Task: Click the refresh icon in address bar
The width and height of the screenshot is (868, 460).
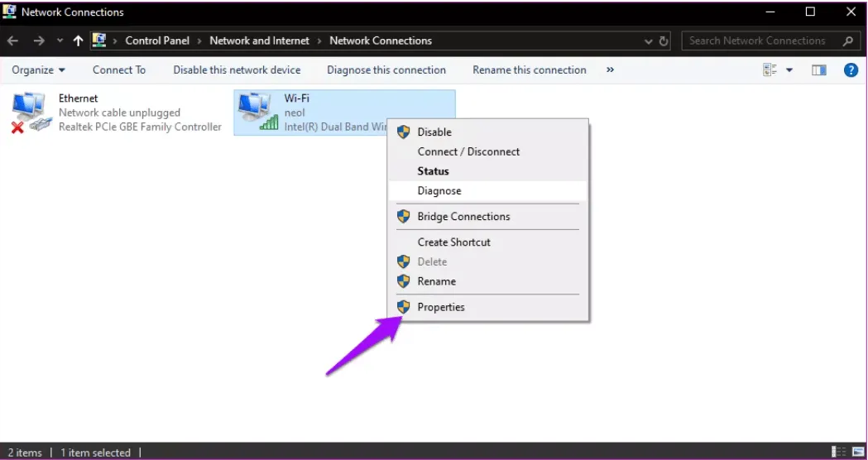Action: point(664,41)
